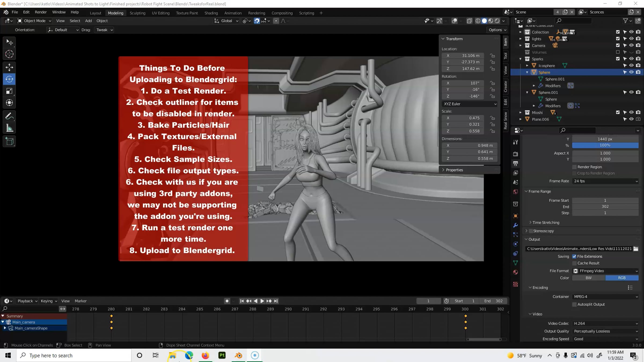The width and height of the screenshot is (644, 362).
Task: Click the resolution percentage 100% slider
Action: [605, 145]
